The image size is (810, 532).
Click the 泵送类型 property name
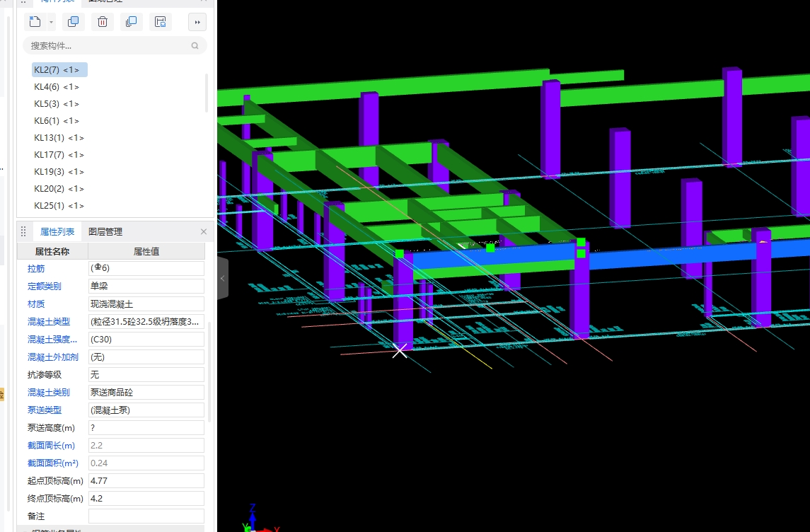[45, 410]
